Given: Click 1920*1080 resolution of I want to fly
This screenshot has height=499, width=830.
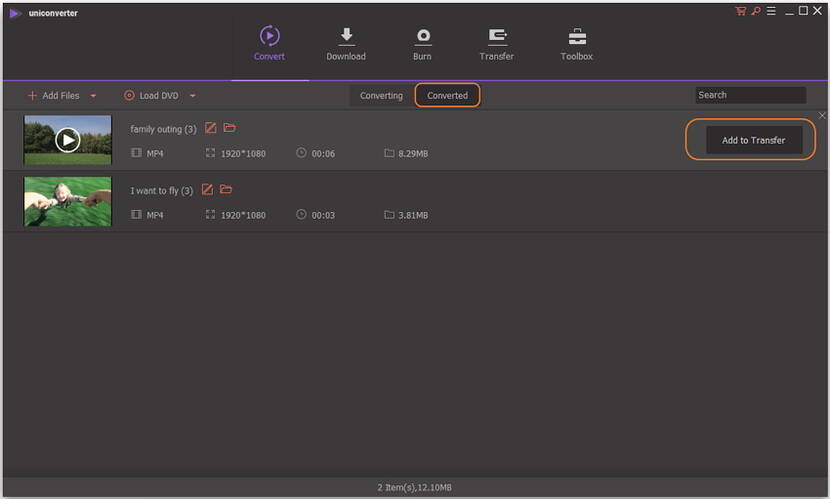Looking at the screenshot, I should tap(243, 215).
